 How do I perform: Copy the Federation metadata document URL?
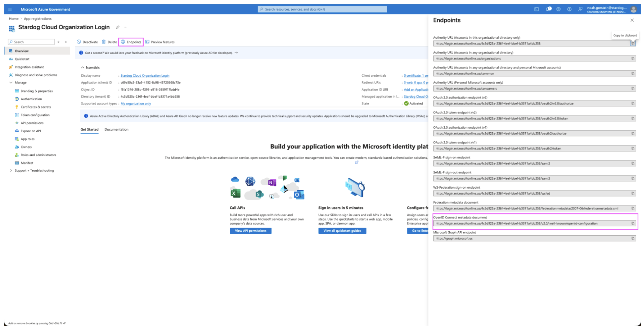pyautogui.click(x=633, y=208)
